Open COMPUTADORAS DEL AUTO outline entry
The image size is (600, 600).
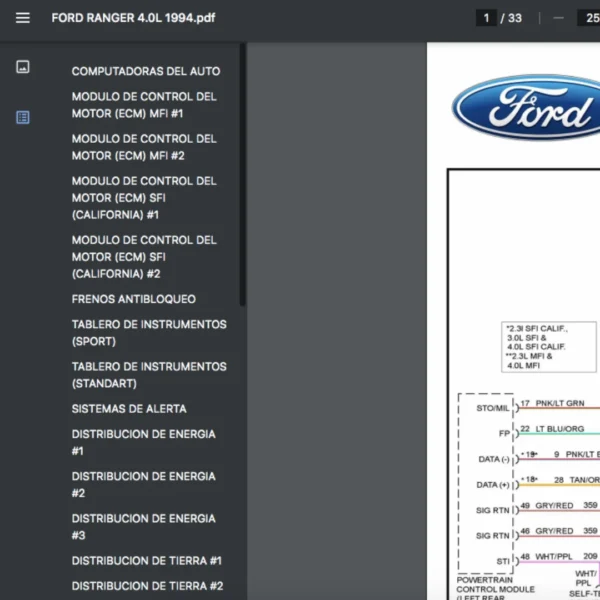click(146, 71)
